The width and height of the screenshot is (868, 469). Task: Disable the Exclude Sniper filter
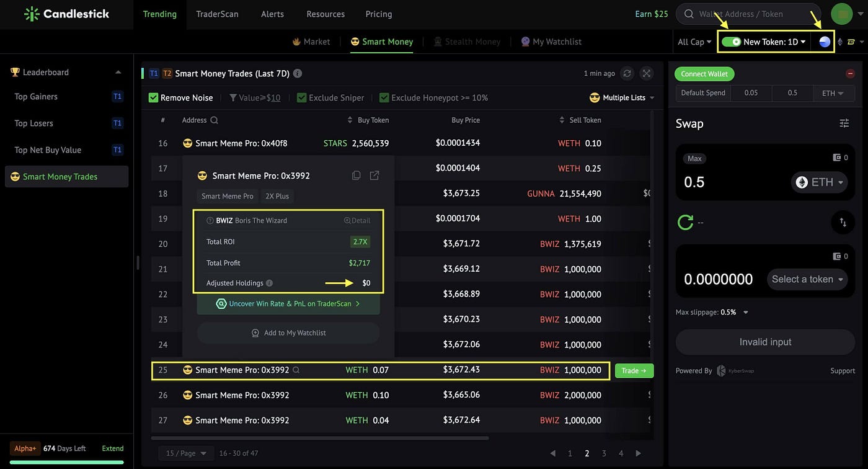[301, 97]
